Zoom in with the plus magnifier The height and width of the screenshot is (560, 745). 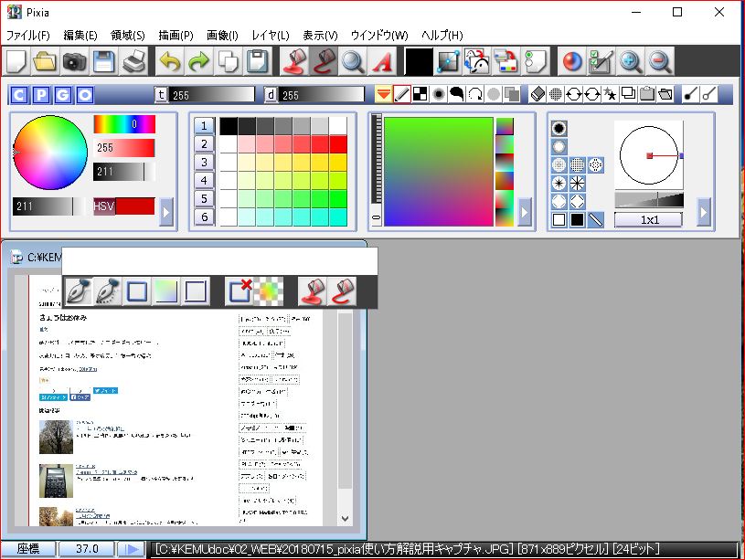click(631, 61)
